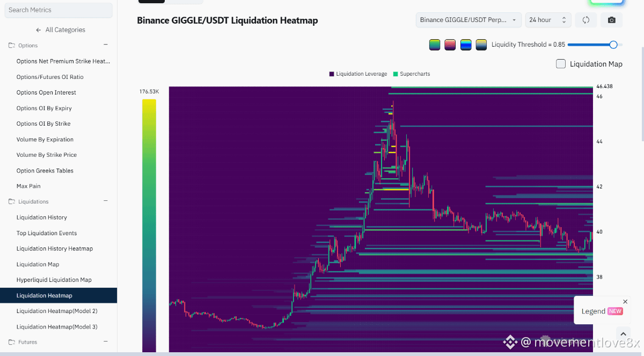Collapse the Futures category

coord(106,342)
